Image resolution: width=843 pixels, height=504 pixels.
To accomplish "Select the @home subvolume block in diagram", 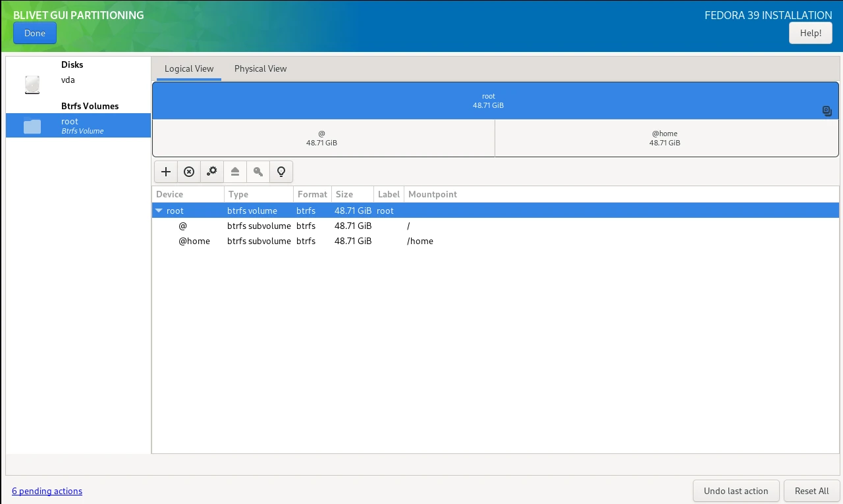I will [x=666, y=138].
